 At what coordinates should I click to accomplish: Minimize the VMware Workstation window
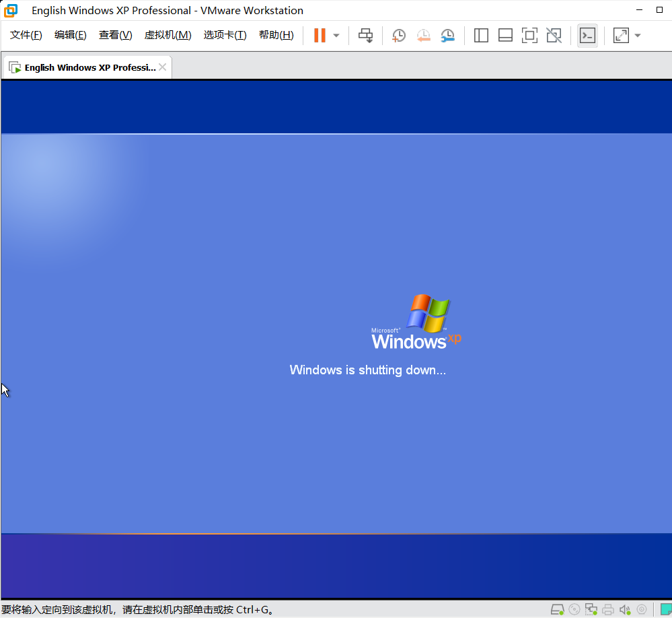tap(640, 10)
